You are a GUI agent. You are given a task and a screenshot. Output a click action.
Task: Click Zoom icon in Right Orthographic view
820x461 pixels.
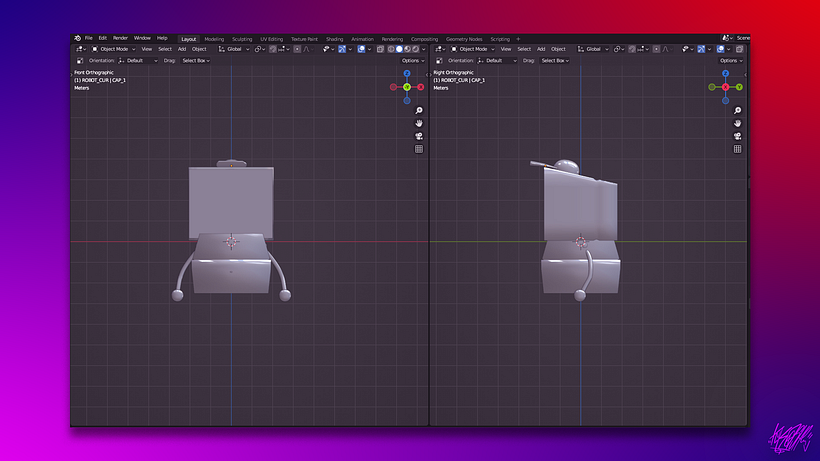pos(737,110)
